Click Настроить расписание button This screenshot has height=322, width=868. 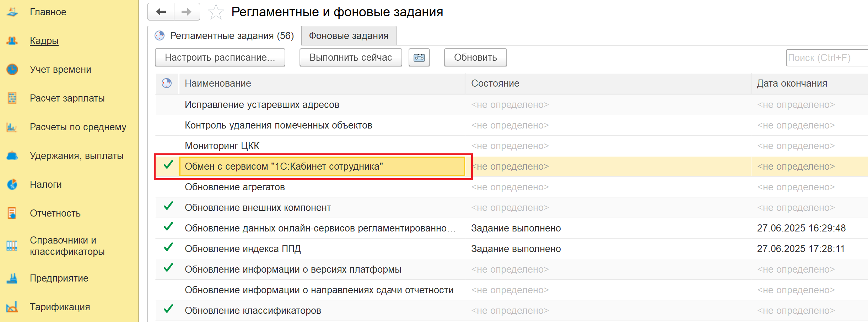(x=220, y=58)
